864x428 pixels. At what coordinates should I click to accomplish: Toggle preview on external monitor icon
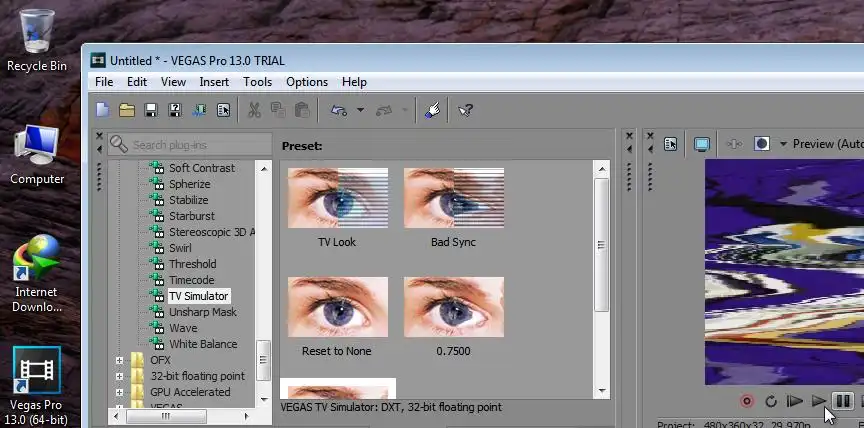[x=701, y=144]
